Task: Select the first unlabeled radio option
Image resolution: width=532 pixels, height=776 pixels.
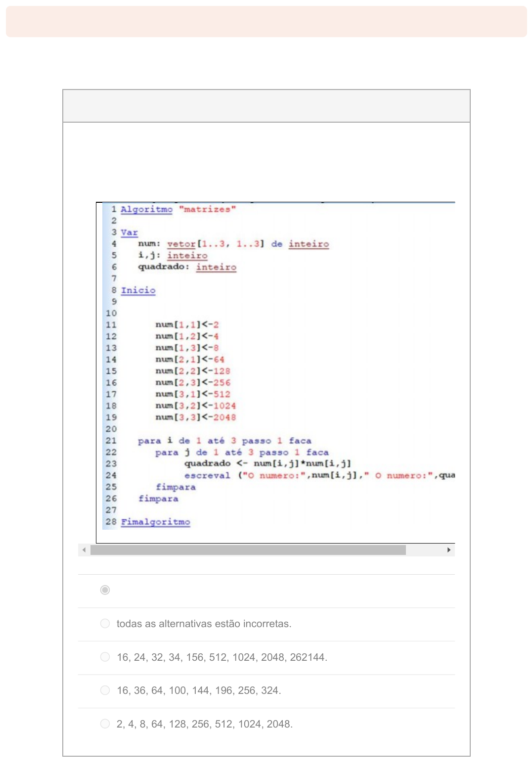Action: [x=105, y=590]
